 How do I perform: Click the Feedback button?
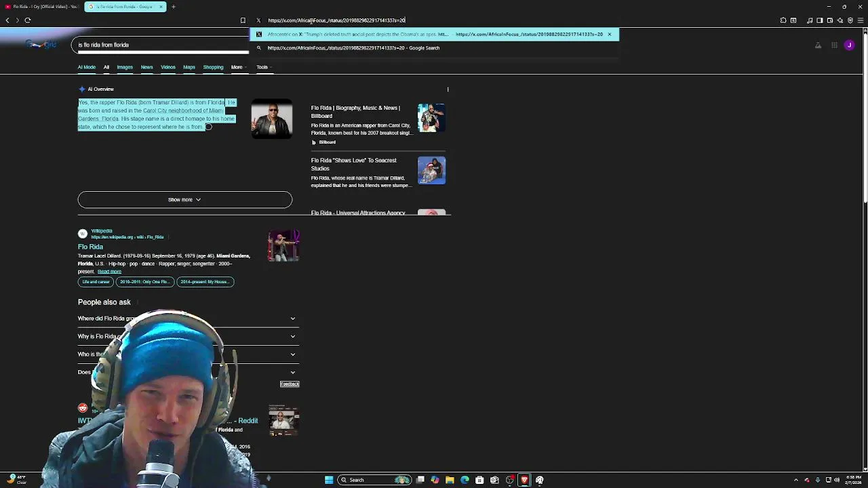[290, 384]
